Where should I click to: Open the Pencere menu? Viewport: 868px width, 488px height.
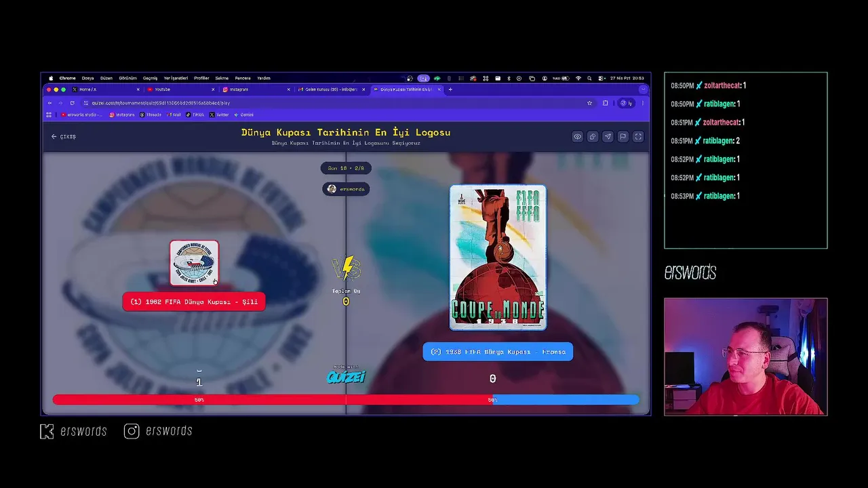click(x=243, y=78)
